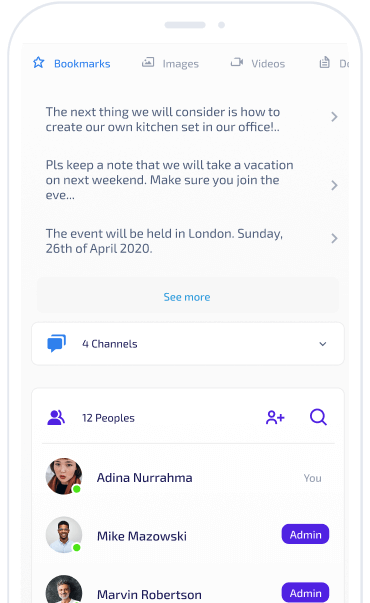
Task: Click the Videos camera icon
Action: click(237, 62)
